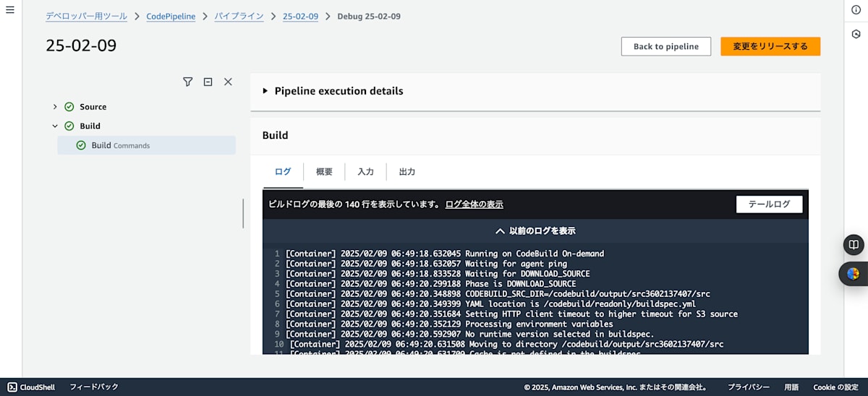Click フィードバック in the footer
The height and width of the screenshot is (396, 868).
pos(94,387)
